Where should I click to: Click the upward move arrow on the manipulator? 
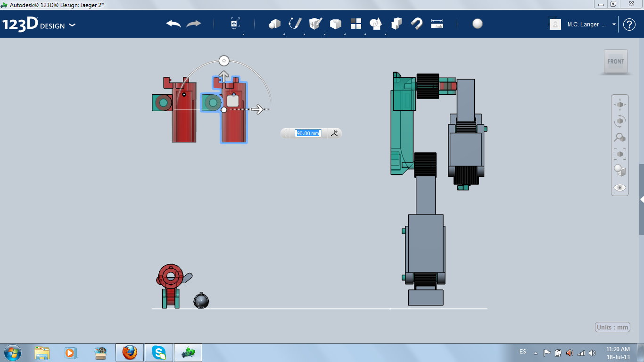(223, 76)
